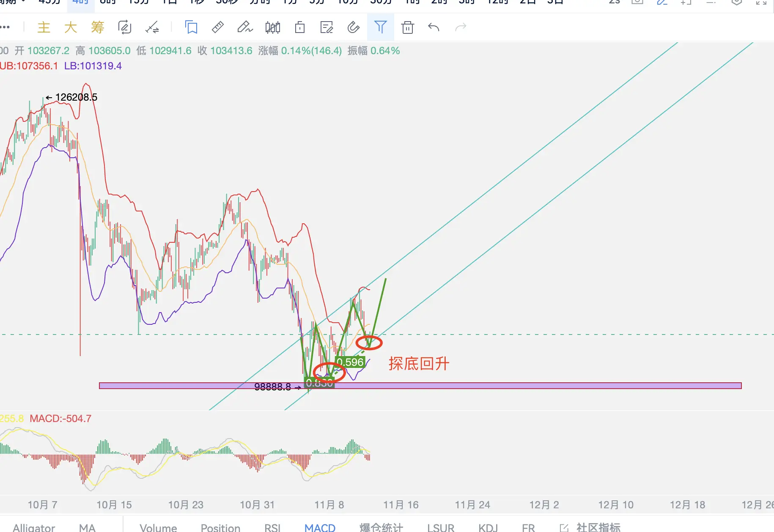Image resolution: width=774 pixels, height=532 pixels.
Task: Click the 10月 31 date on time axis
Action: [257, 505]
